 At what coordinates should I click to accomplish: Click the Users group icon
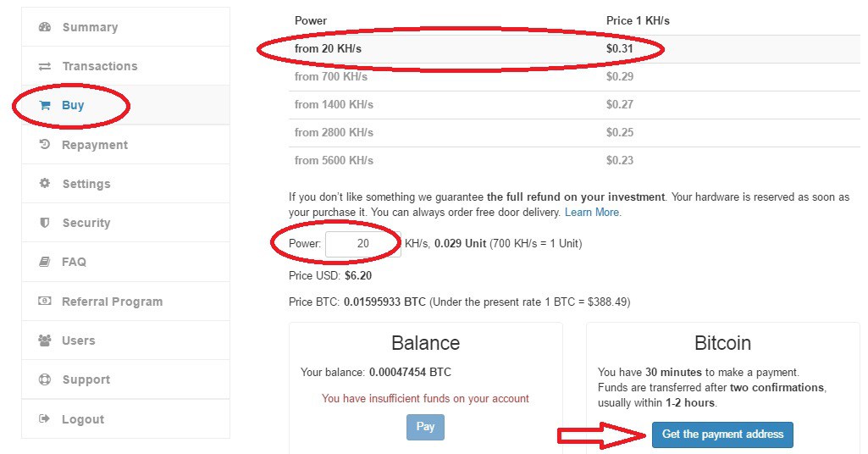pos(45,340)
